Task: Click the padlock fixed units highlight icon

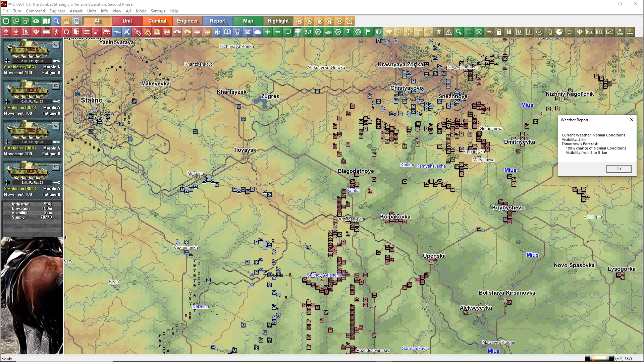Action: [499, 32]
